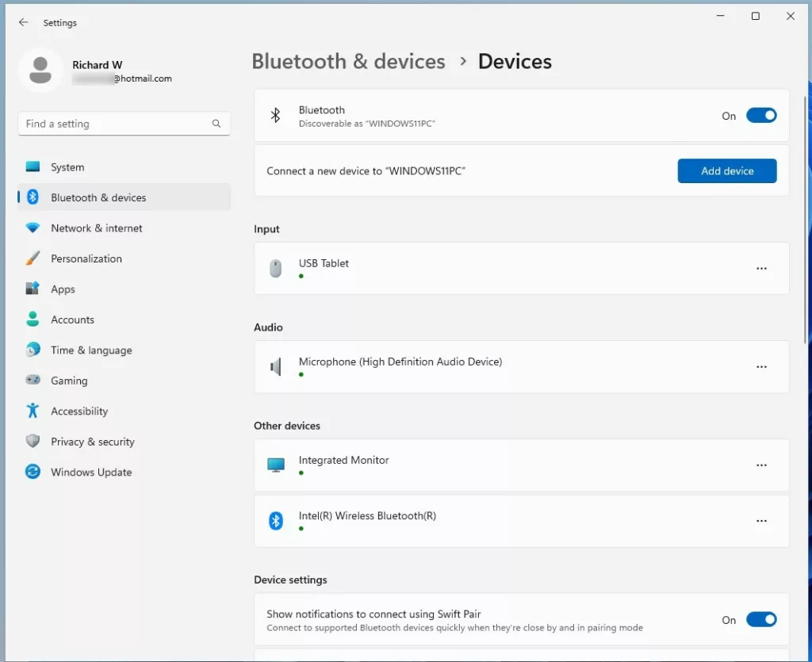The width and height of the screenshot is (812, 662).
Task: Click the Integrated Monitor device name
Action: pyautogui.click(x=344, y=460)
